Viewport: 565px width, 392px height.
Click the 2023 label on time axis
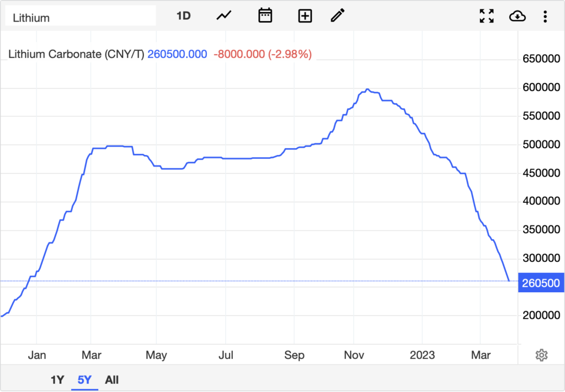coord(422,355)
